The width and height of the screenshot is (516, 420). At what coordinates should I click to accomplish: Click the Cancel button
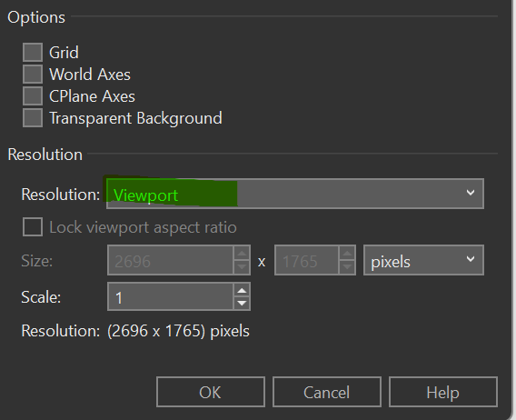point(327,392)
